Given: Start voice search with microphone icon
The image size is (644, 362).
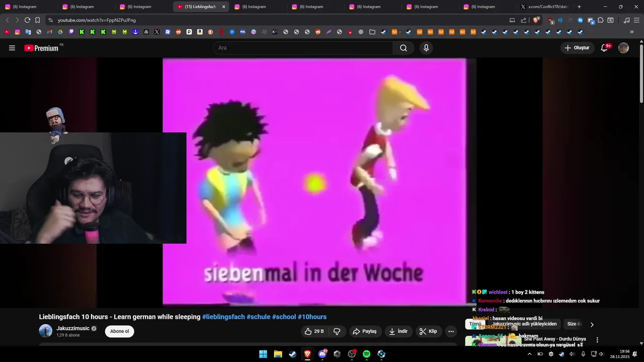Looking at the screenshot, I should (426, 48).
